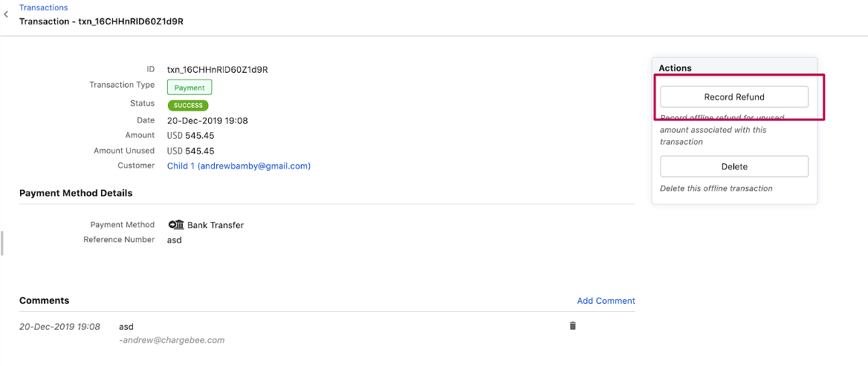Click the green Payment type badge
The image size is (868, 366).
(x=190, y=88)
